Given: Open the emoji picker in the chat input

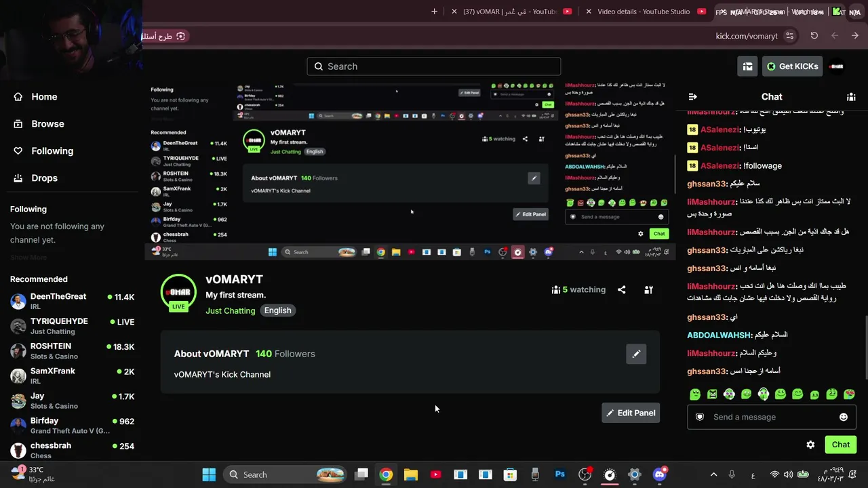Looking at the screenshot, I should pos(844,417).
